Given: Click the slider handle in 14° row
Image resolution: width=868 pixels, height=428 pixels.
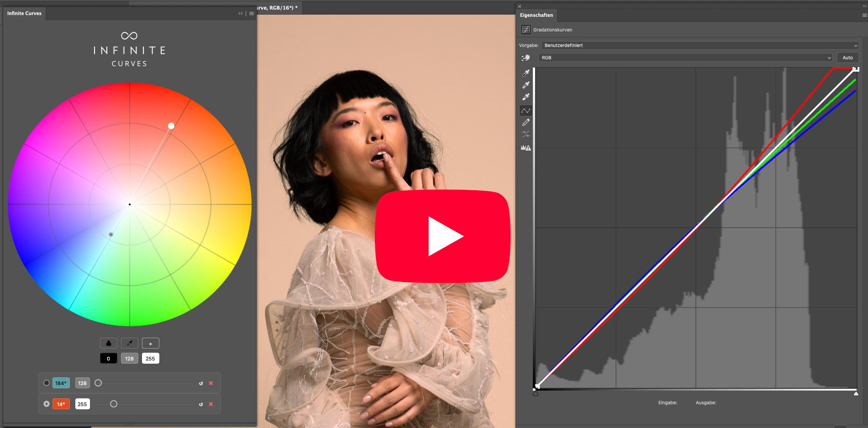Looking at the screenshot, I should click(x=114, y=404).
